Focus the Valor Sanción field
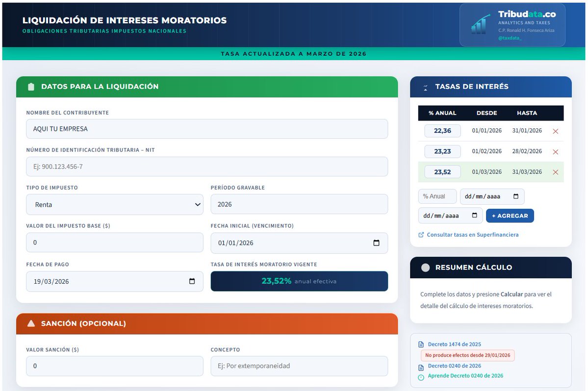Viewport: 588px width, 391px height. point(115,366)
